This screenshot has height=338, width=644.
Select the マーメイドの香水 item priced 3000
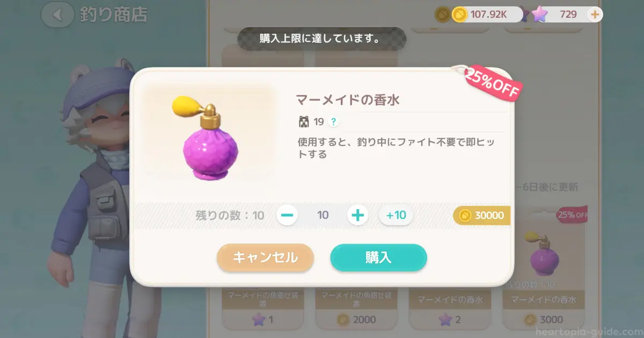pos(543,267)
